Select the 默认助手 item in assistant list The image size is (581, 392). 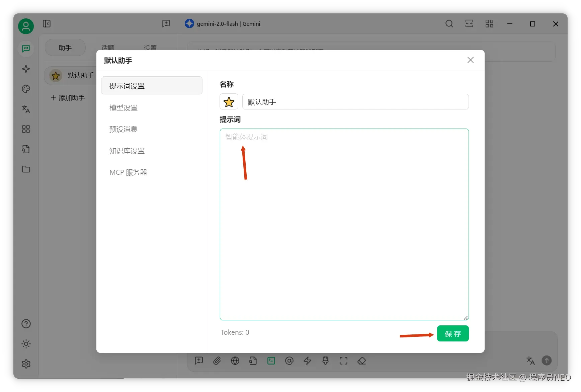pyautogui.click(x=71, y=76)
